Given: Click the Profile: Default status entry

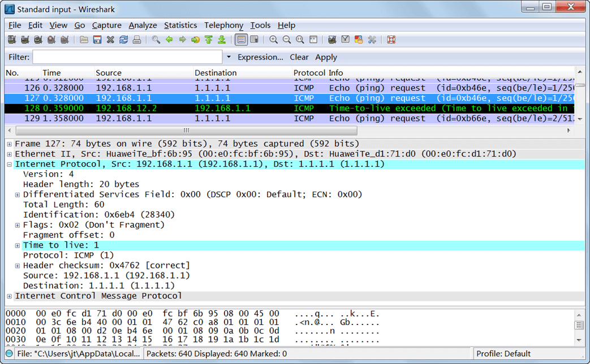Looking at the screenshot, I should tap(503, 353).
